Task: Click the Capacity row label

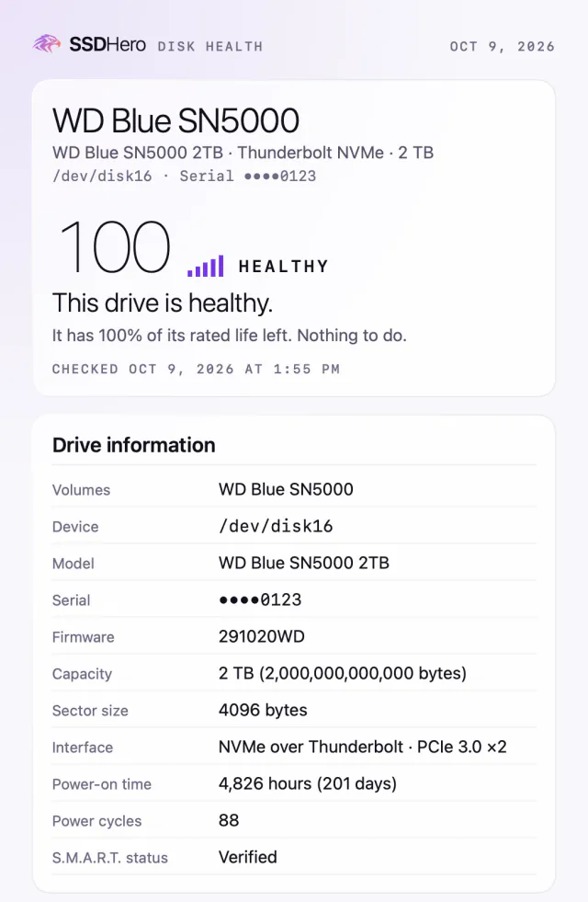Action: (82, 674)
